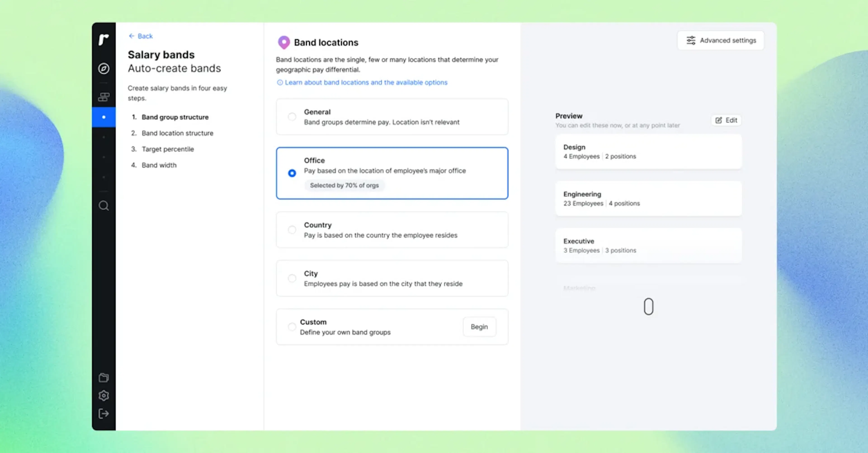Open Advanced settings
The width and height of the screenshot is (868, 453).
(x=721, y=40)
